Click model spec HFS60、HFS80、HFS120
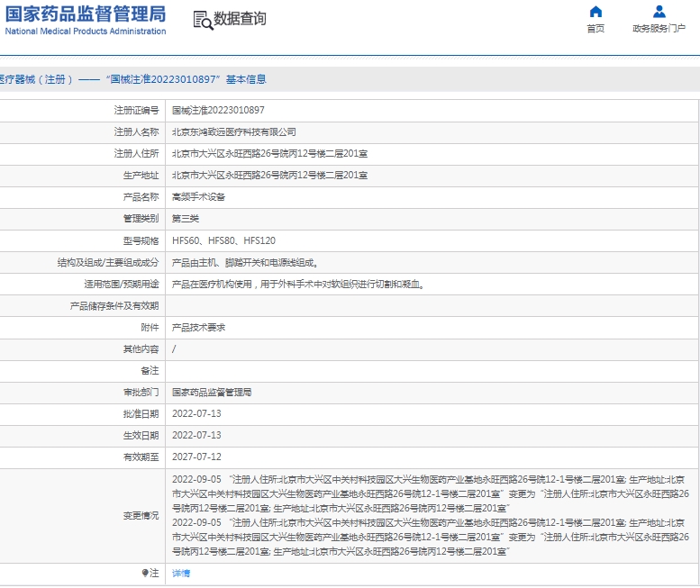Viewport: 700px width, 588px height. pos(223,240)
